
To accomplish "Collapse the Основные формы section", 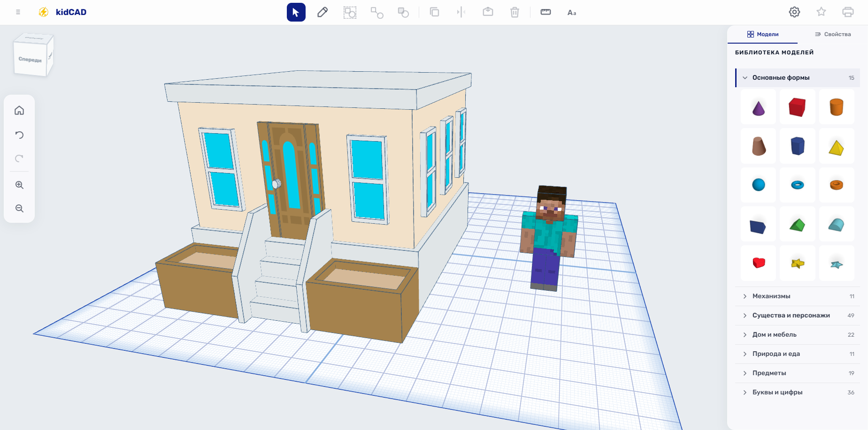I will coord(798,78).
